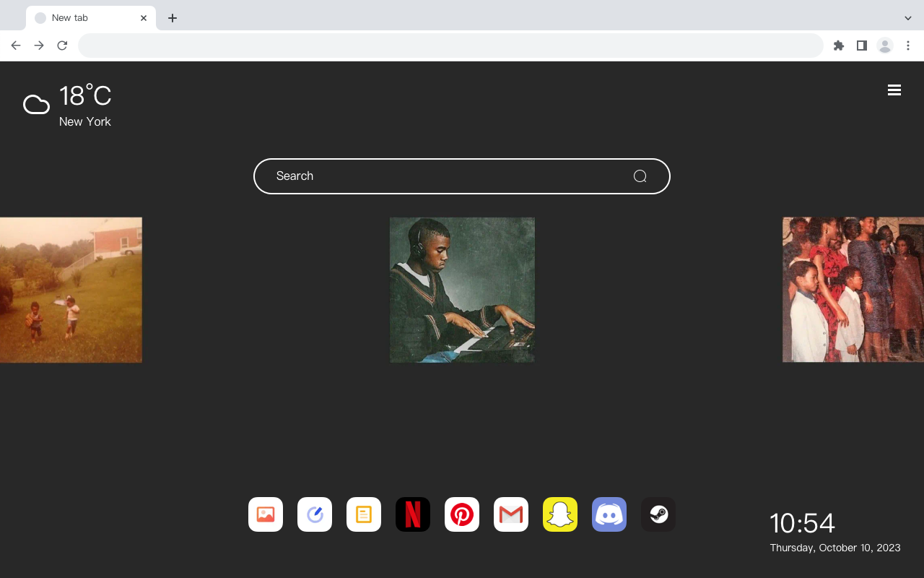Reload the current page

point(62,46)
